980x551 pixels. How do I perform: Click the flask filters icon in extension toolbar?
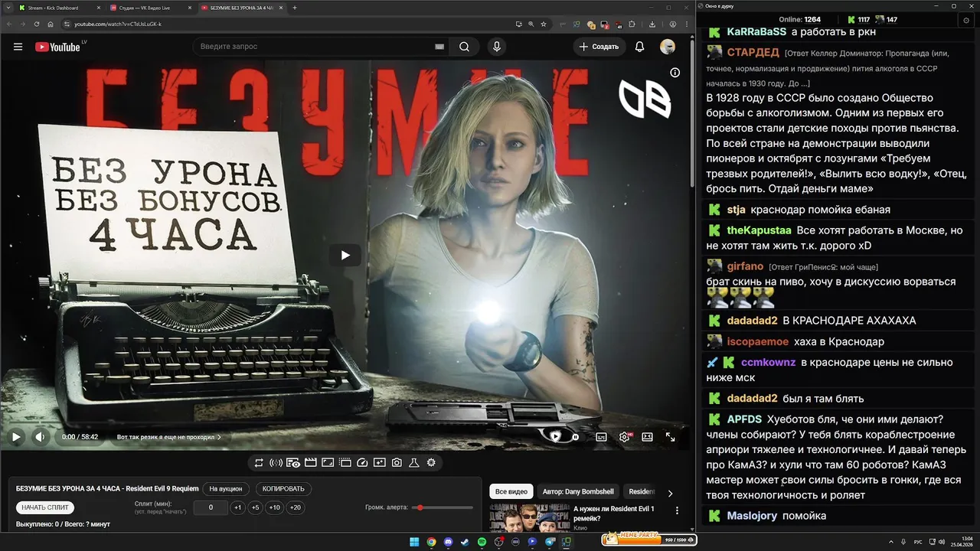413,463
